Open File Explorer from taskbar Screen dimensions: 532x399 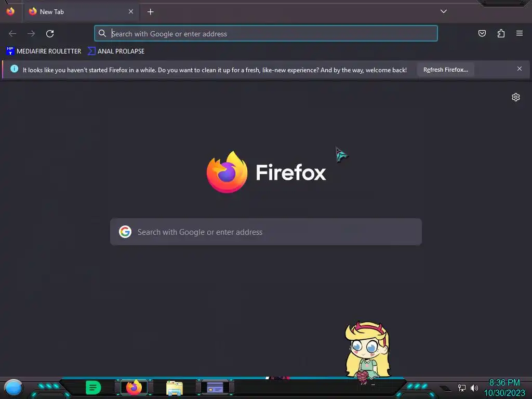pyautogui.click(x=175, y=388)
